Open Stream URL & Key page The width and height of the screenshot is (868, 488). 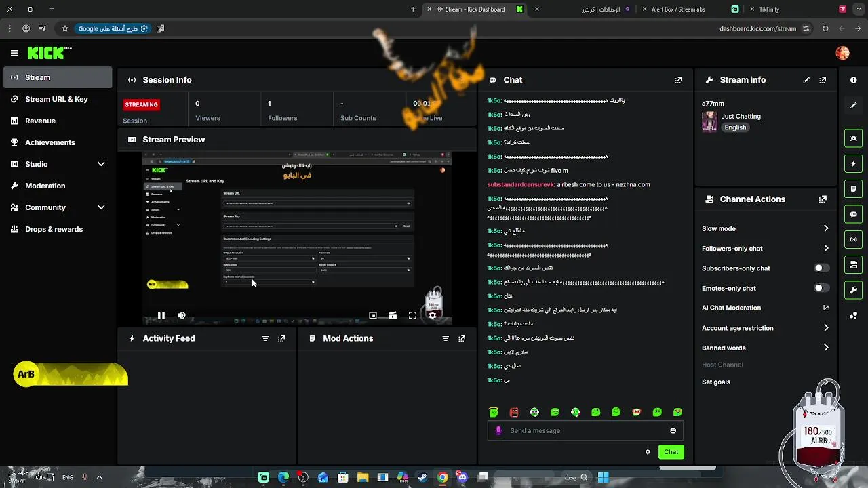(58, 99)
